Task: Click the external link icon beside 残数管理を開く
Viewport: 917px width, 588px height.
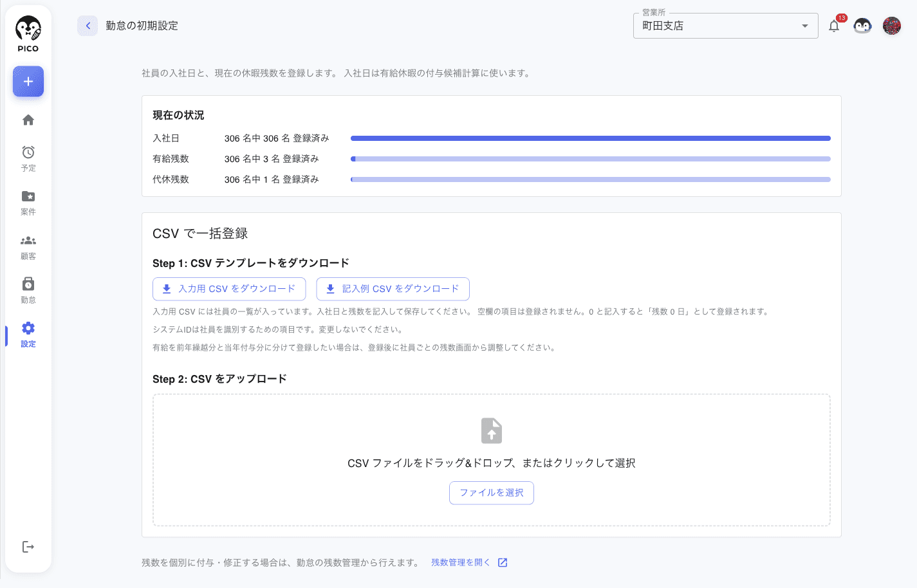Action: 503,562
